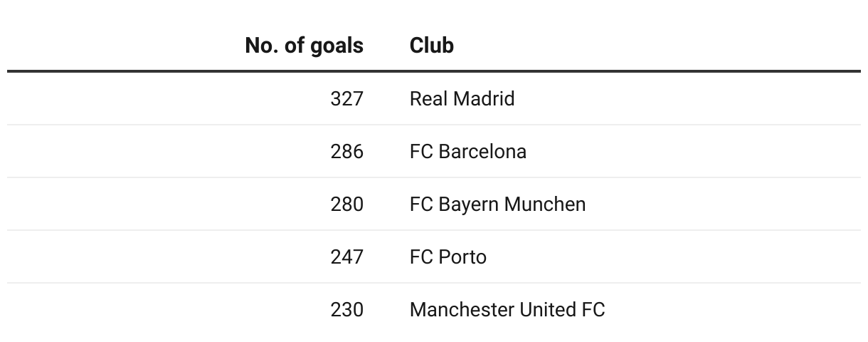Select the FC Porto club cell
This screenshot has height=342, width=868.
pos(448,256)
